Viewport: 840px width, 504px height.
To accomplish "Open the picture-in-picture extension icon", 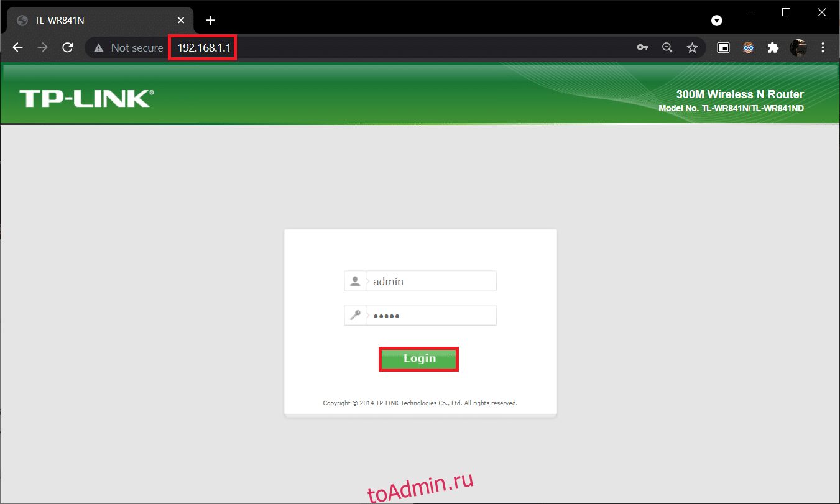I will coord(723,47).
